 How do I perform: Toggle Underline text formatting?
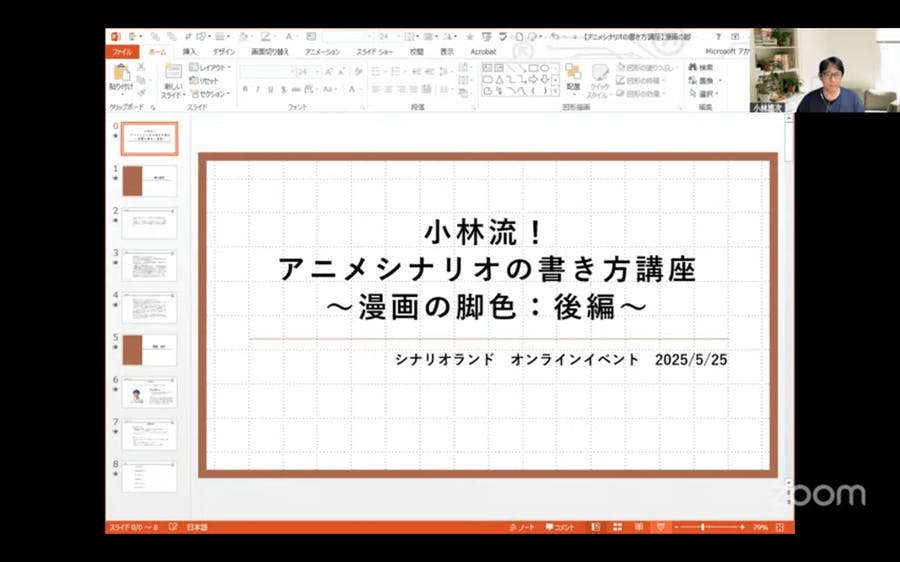point(270,89)
